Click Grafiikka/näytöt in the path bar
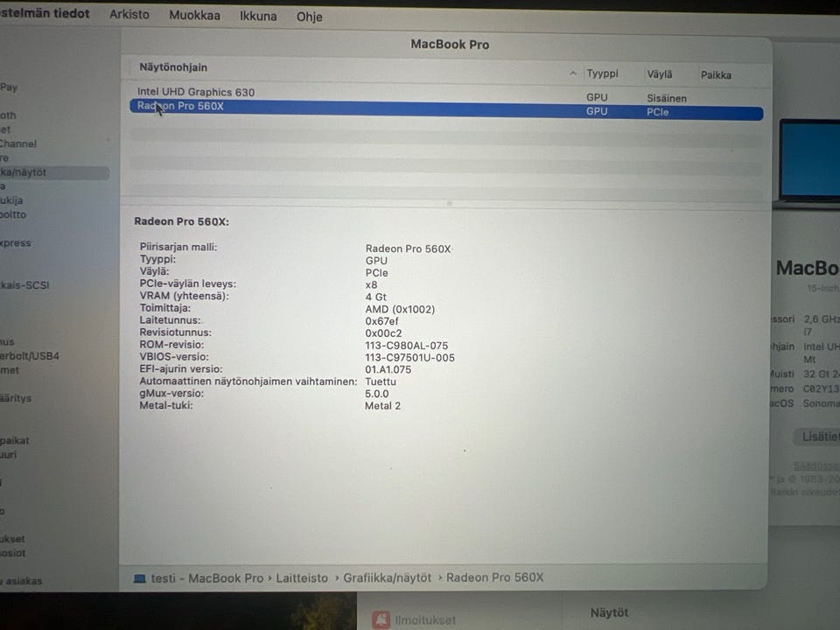Image resolution: width=840 pixels, height=630 pixels. pos(387,577)
